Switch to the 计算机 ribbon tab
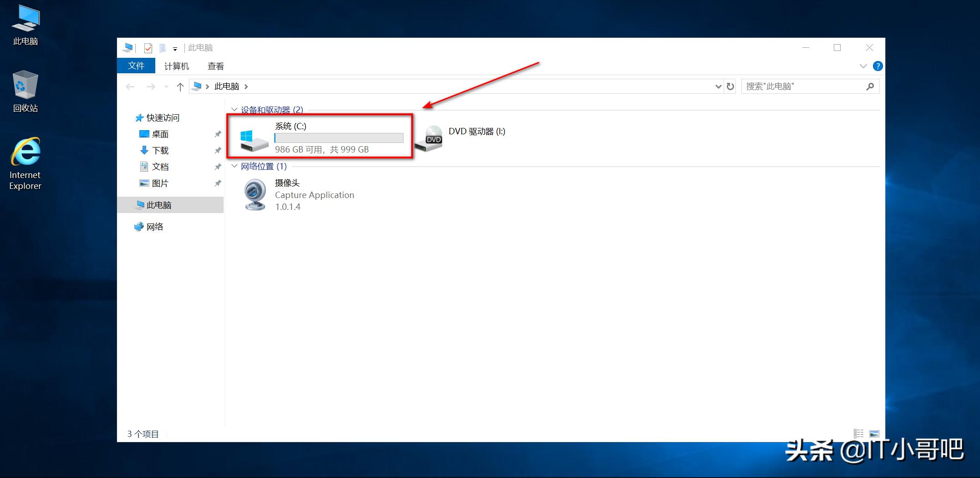Image resolution: width=980 pixels, height=478 pixels. click(176, 66)
